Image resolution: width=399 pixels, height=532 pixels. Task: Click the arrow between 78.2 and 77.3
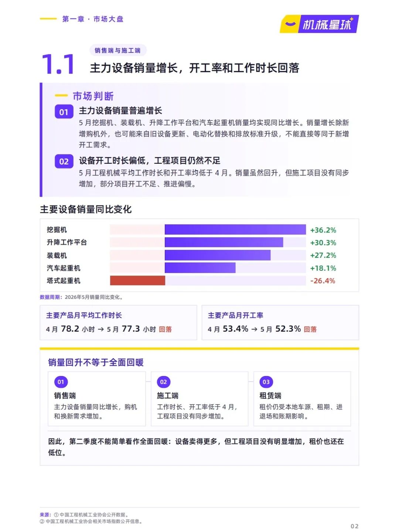[100, 329]
